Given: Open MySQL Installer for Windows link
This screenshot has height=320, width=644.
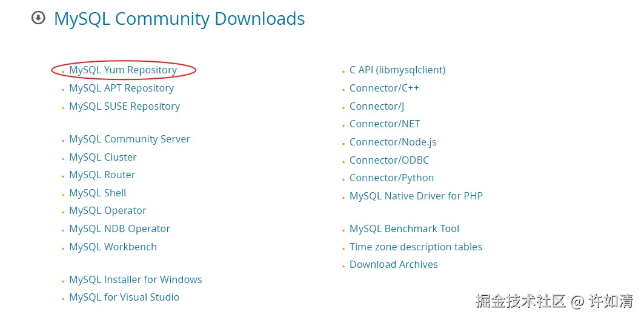Looking at the screenshot, I should (136, 280).
